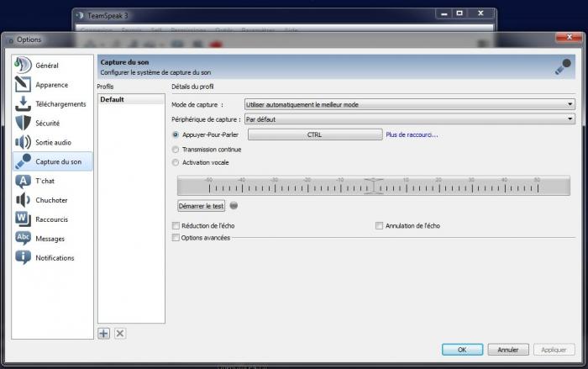Click the Notifications info icon

(23, 257)
